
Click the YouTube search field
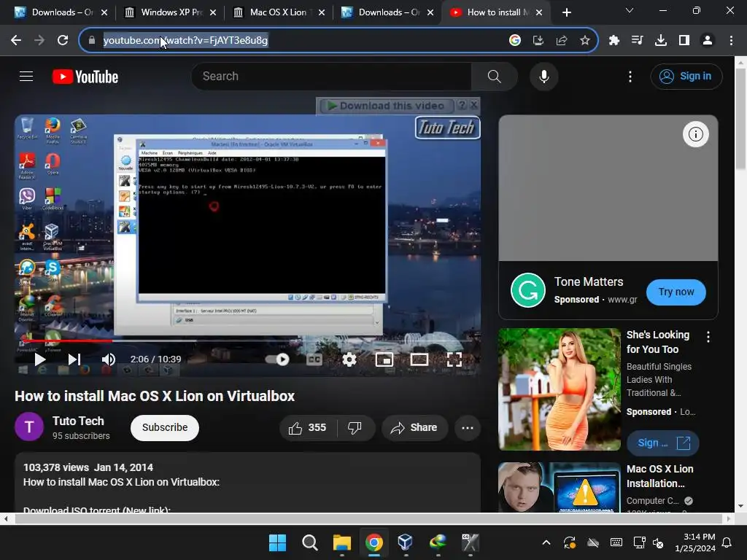[331, 76]
